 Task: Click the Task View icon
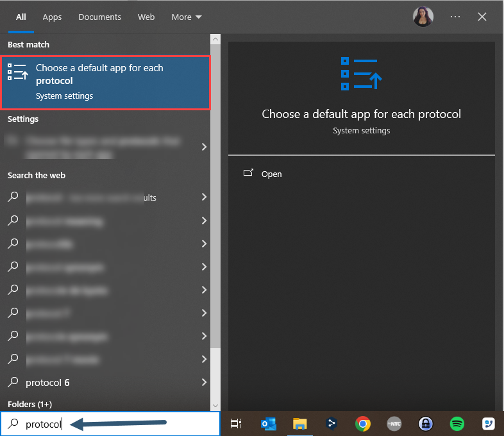point(236,424)
